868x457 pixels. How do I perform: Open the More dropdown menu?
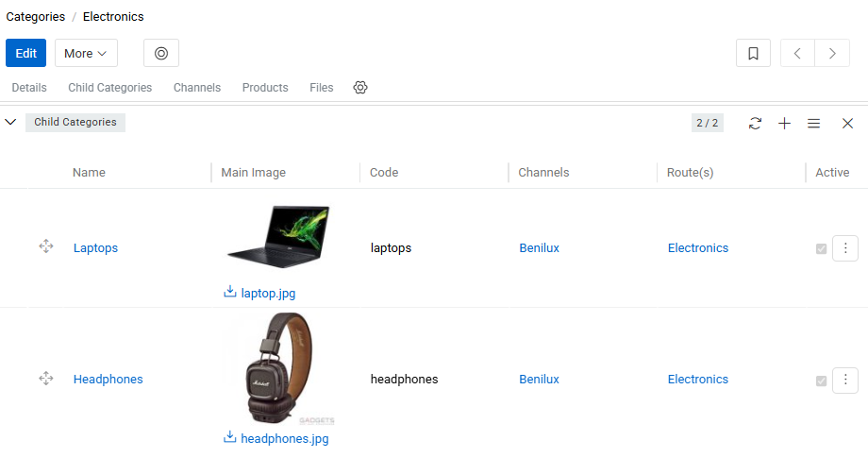(86, 53)
